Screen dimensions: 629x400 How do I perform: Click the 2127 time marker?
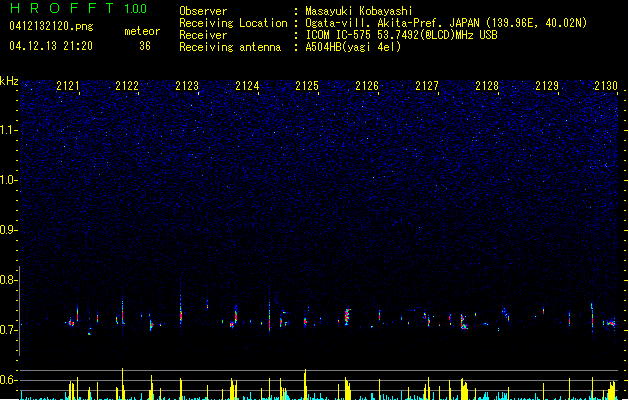[x=427, y=86]
